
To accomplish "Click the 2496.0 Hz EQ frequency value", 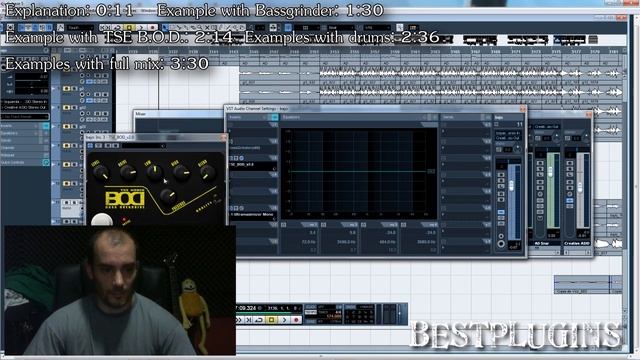I will (347, 242).
